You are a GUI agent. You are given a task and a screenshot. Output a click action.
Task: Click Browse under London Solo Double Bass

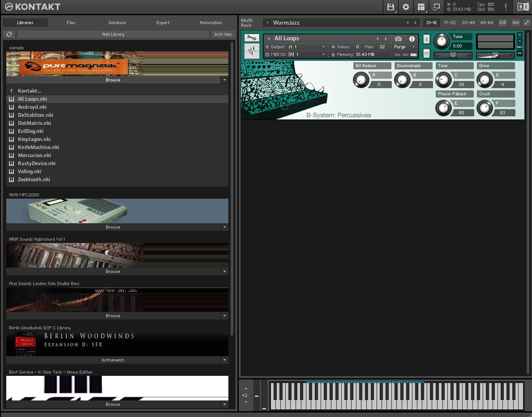coord(113,315)
